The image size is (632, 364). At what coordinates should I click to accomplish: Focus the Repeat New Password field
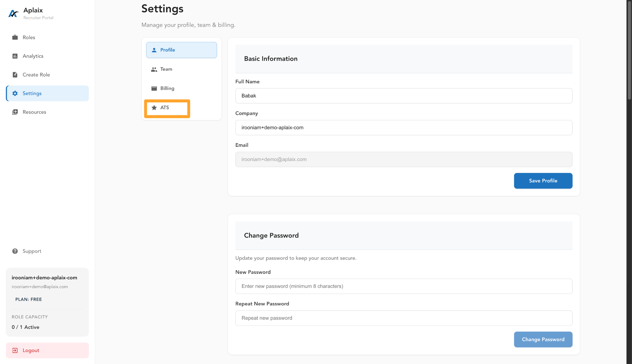(404, 318)
